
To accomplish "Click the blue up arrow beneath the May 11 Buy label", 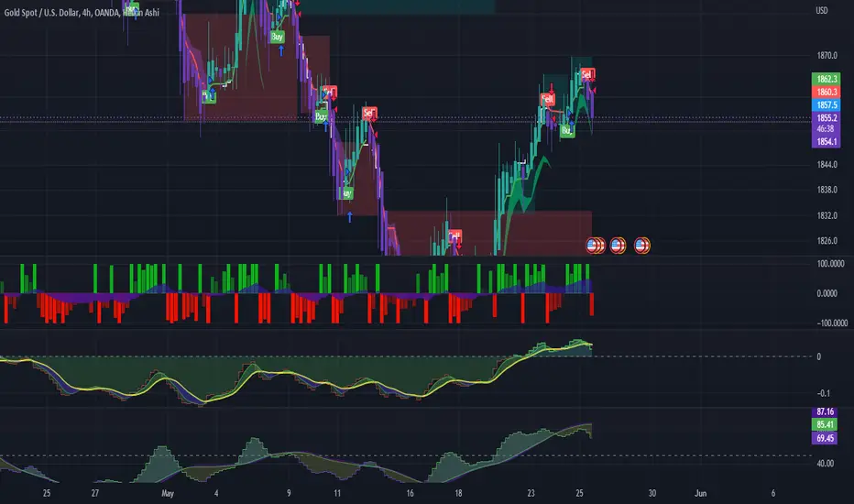I will pos(350,217).
